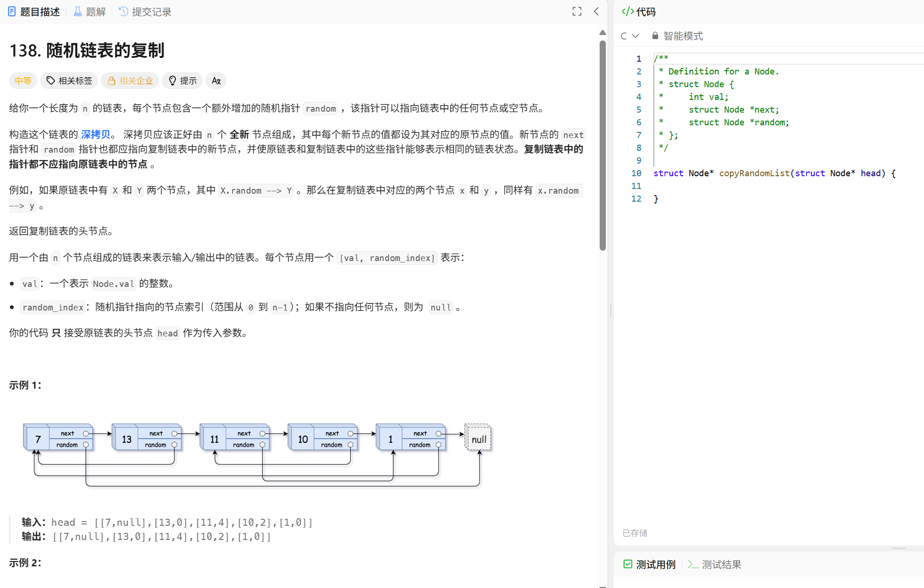Open the 提交记录 tab

pyautogui.click(x=145, y=12)
